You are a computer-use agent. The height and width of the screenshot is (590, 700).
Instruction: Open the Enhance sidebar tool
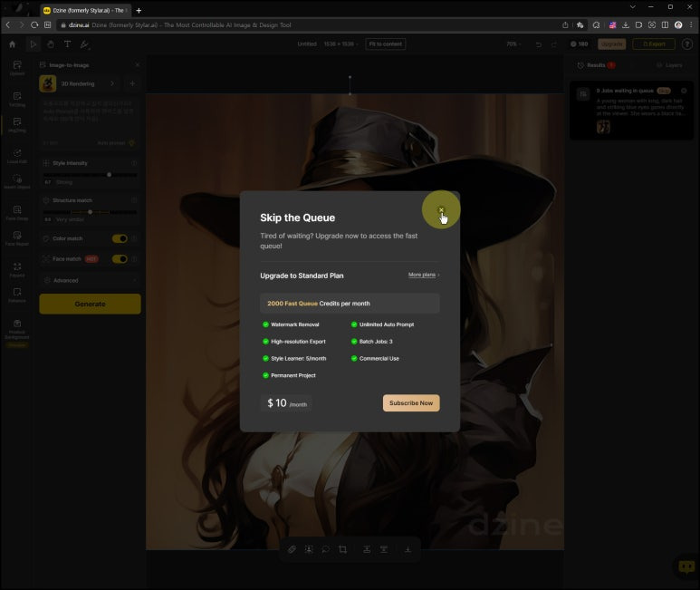pyautogui.click(x=17, y=295)
